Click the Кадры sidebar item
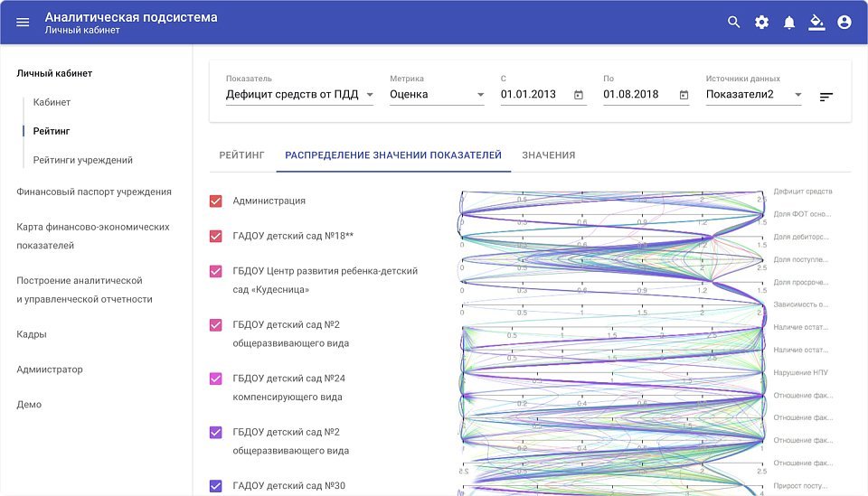Image resolution: width=868 pixels, height=496 pixels. (32, 334)
